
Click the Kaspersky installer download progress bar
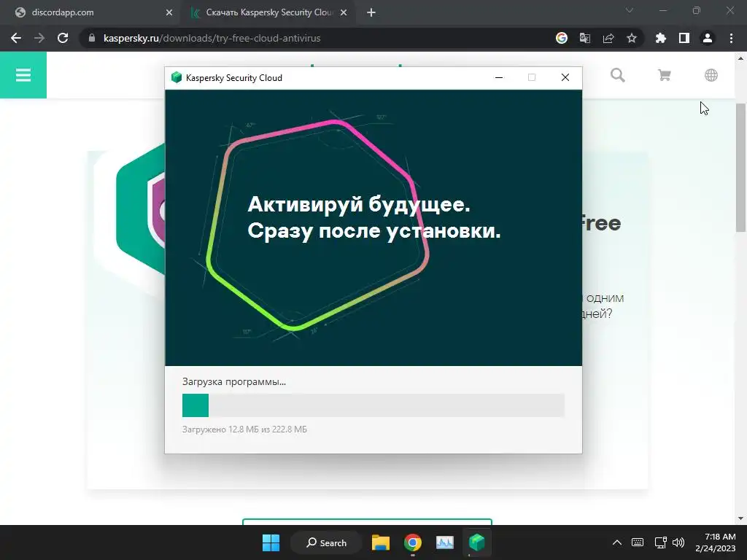[x=373, y=405]
